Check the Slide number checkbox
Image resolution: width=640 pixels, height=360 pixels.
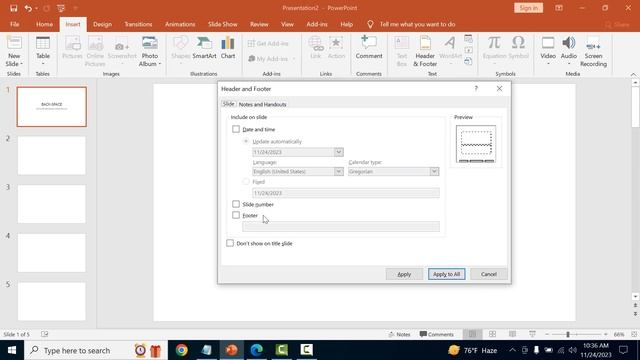[236, 204]
